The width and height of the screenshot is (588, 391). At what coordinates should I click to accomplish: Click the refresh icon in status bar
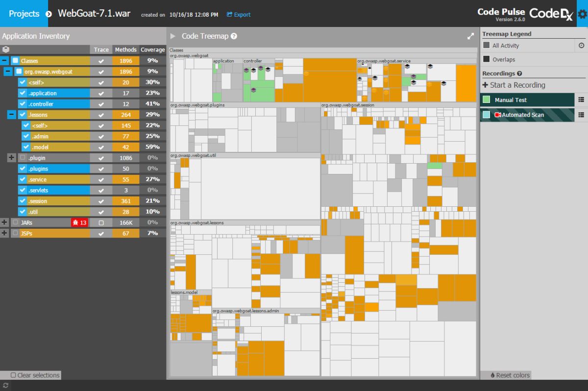coord(5,386)
